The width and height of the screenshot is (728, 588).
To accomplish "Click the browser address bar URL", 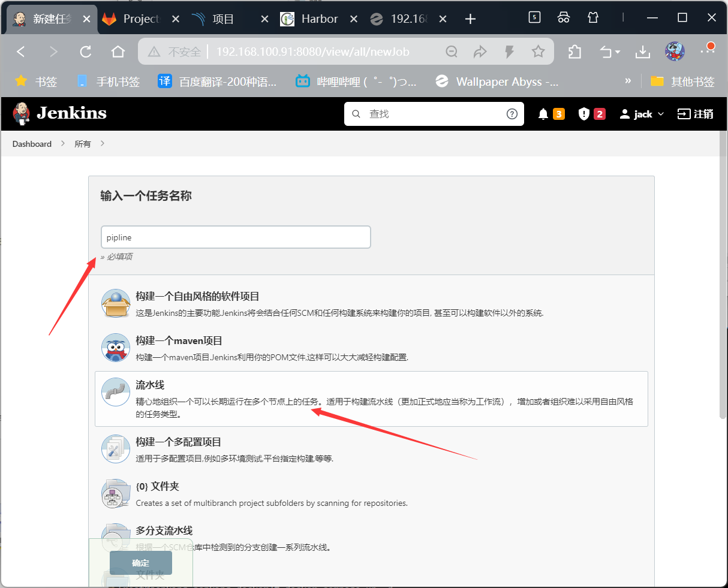I will 313,52.
